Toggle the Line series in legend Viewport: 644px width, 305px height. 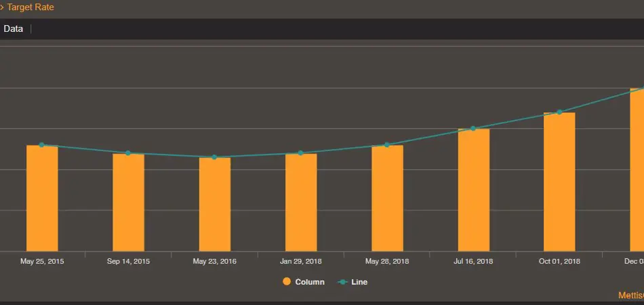point(353,282)
